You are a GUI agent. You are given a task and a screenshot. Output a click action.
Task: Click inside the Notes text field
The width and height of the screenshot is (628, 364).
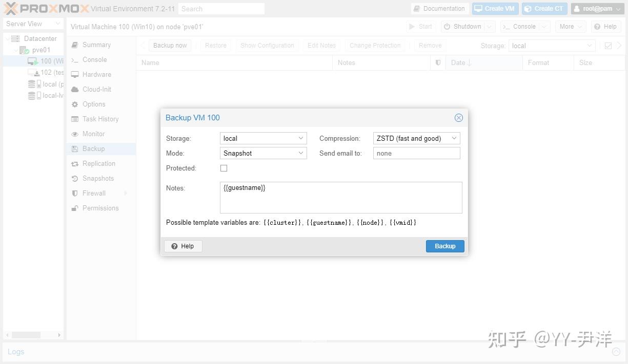[x=341, y=197]
